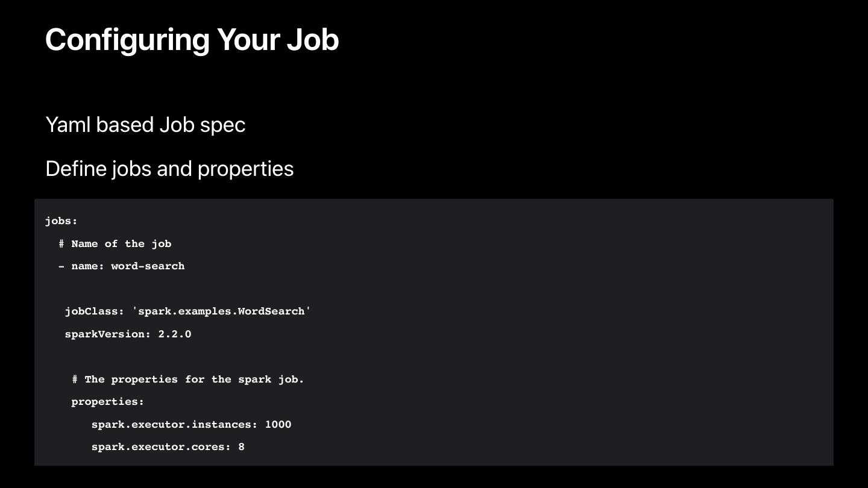Click the "Yaml based Job spec" bullet text
This screenshot has height=488, width=868.
[x=145, y=125]
